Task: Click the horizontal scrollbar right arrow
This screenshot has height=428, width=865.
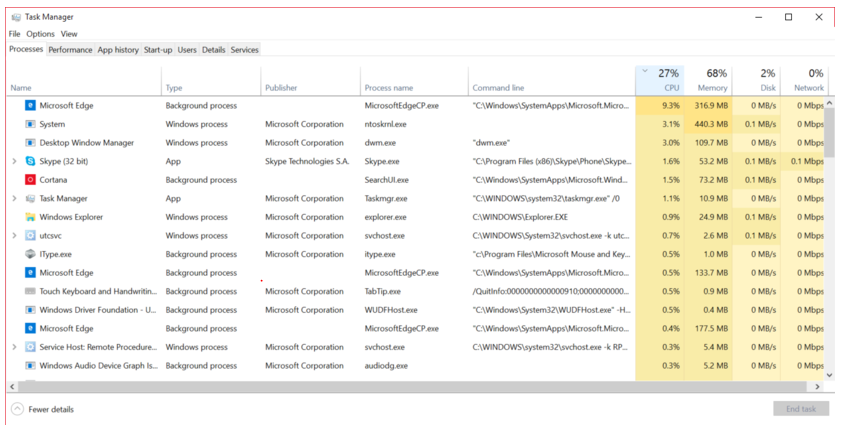Action: [x=818, y=387]
